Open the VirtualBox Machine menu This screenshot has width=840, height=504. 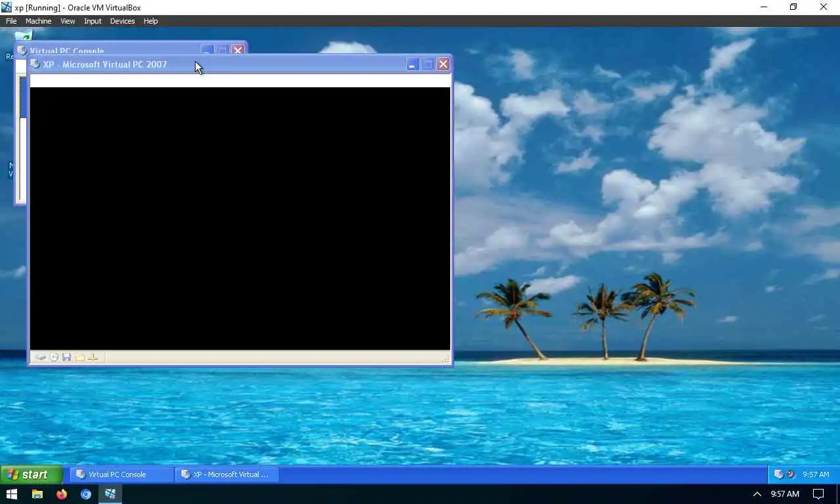[38, 21]
